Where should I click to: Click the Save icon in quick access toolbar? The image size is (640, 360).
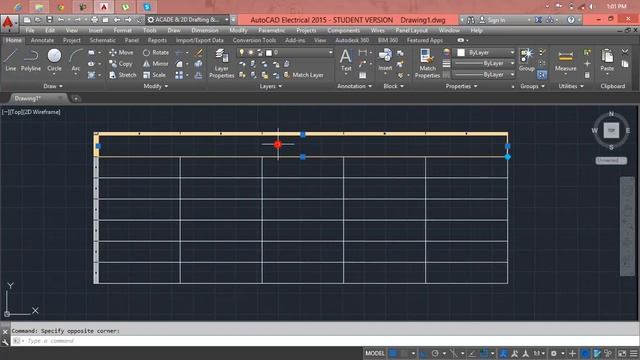click(49, 20)
